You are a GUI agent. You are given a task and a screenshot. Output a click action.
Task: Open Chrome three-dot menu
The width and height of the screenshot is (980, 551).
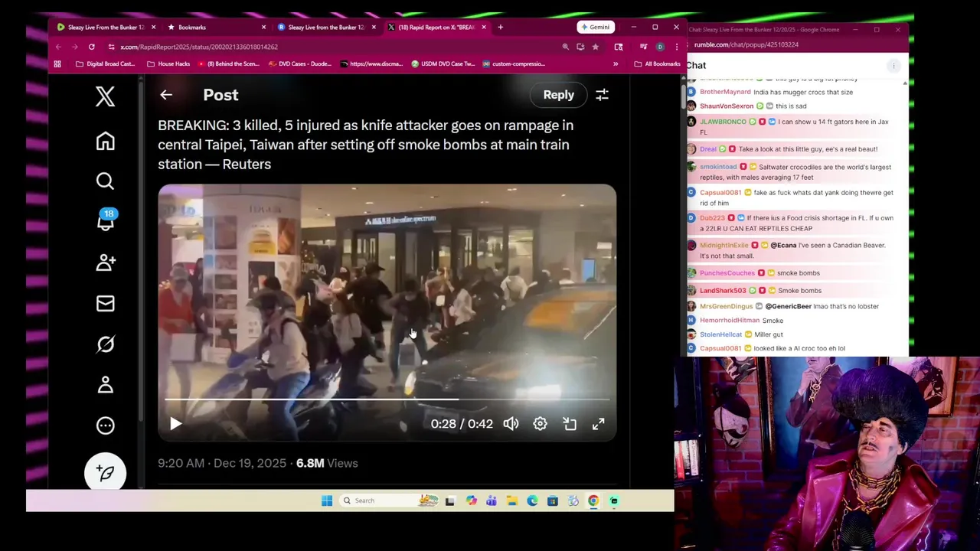[676, 47]
